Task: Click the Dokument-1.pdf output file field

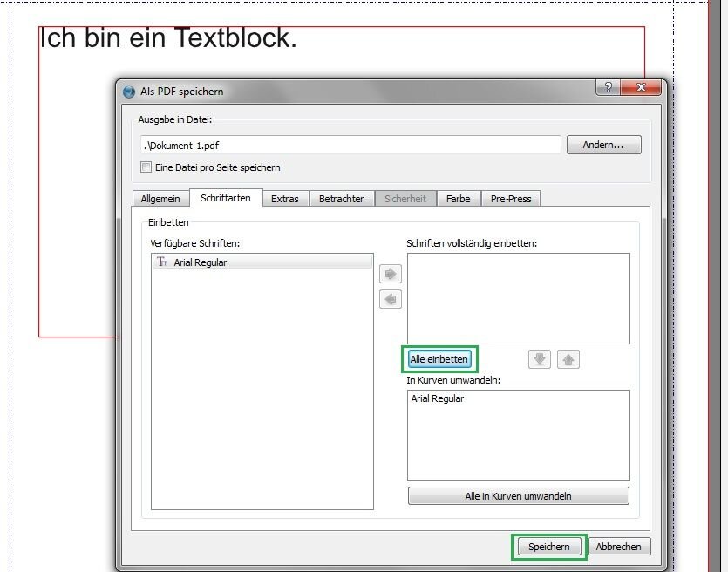Action: point(350,145)
